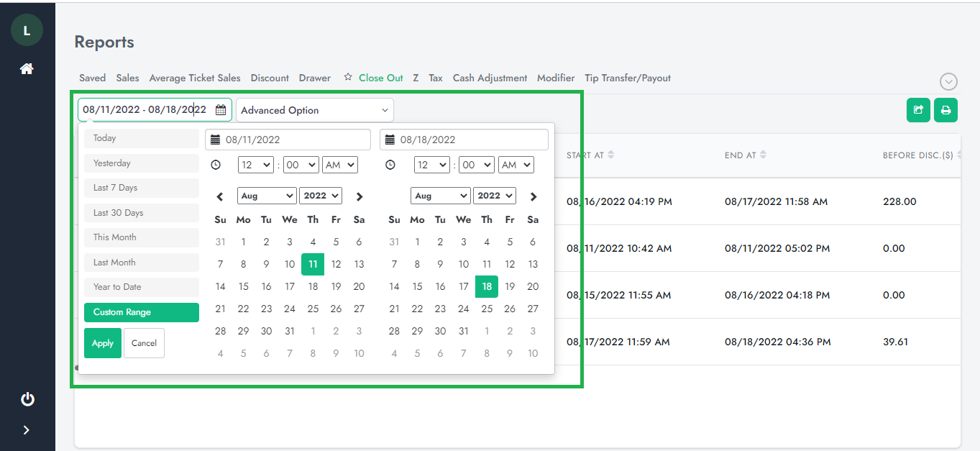Open the Tip Transfer/Payout tab
Viewport: 980px width, 451px height.
coord(627,78)
